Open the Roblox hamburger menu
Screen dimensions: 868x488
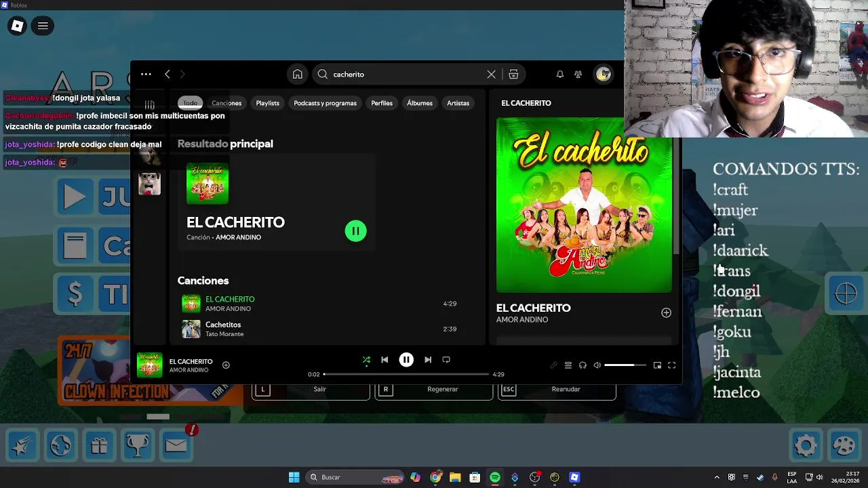(43, 26)
